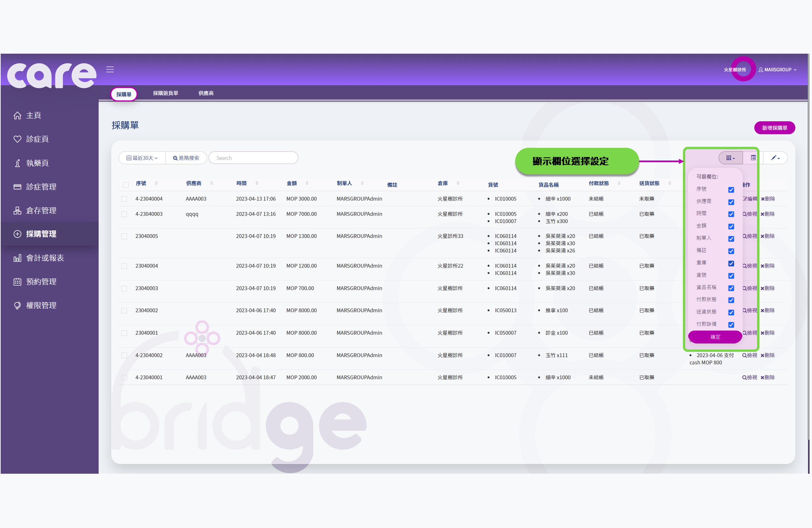Image resolution: width=812 pixels, height=528 pixels.
Task: Select the checkbox for order 4-23040004
Action: (124, 199)
